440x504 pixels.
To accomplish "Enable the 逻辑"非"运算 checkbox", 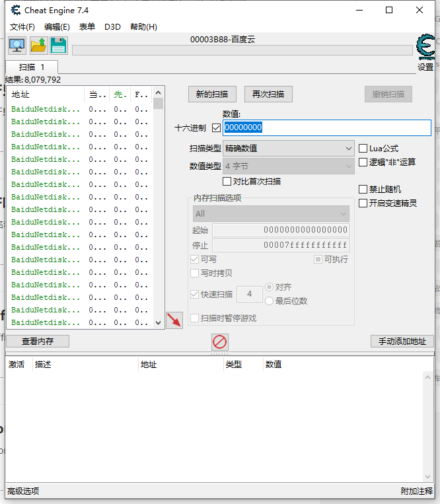I will point(363,162).
